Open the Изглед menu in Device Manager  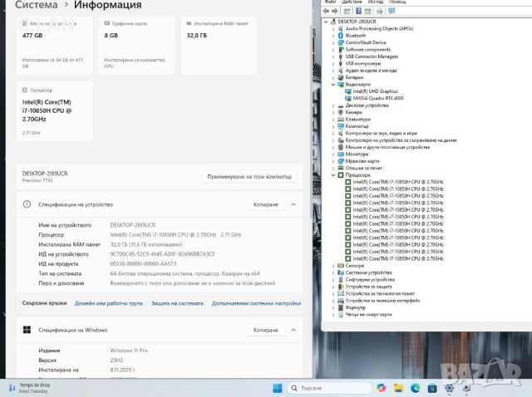click(x=375, y=2)
